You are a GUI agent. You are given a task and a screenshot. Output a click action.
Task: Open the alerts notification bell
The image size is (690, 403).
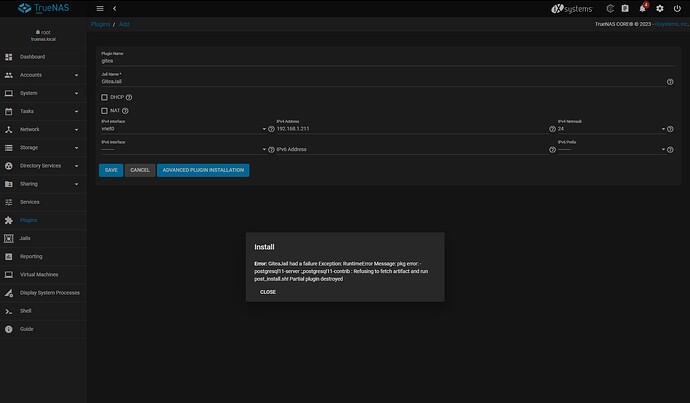click(x=642, y=9)
